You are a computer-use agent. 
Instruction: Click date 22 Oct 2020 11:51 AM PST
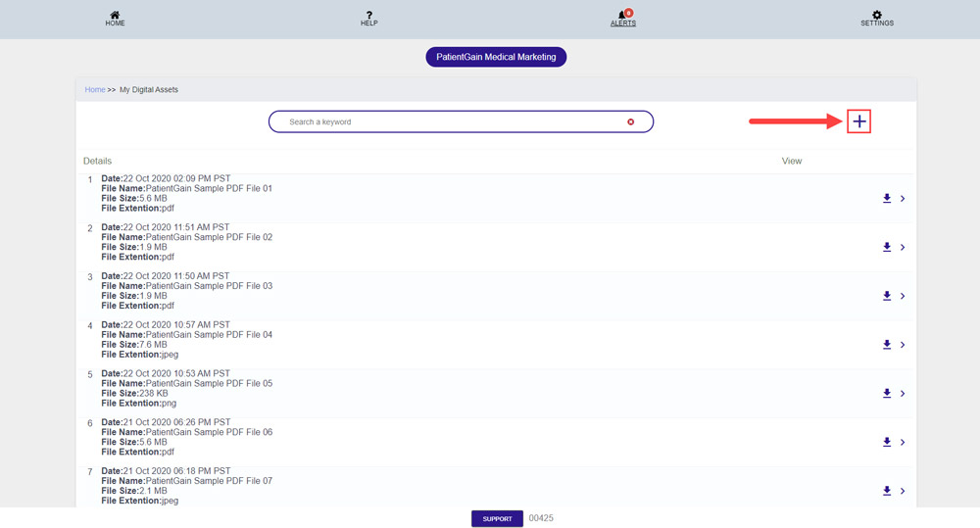(176, 227)
